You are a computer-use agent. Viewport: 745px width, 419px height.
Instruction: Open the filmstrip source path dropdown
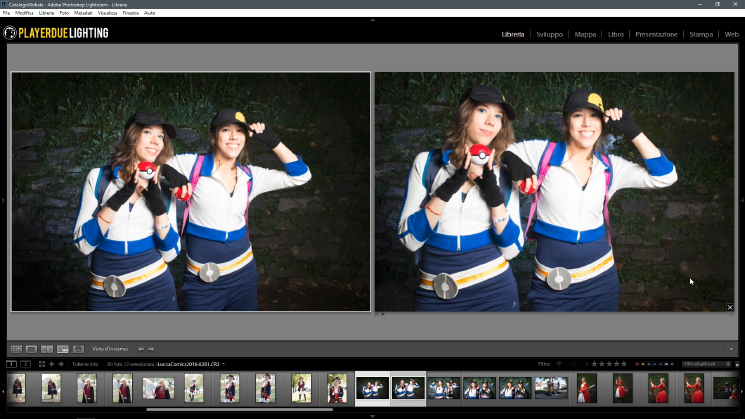click(223, 364)
